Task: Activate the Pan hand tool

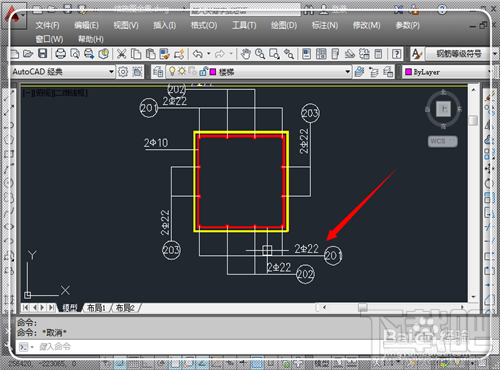Action: tap(246, 54)
